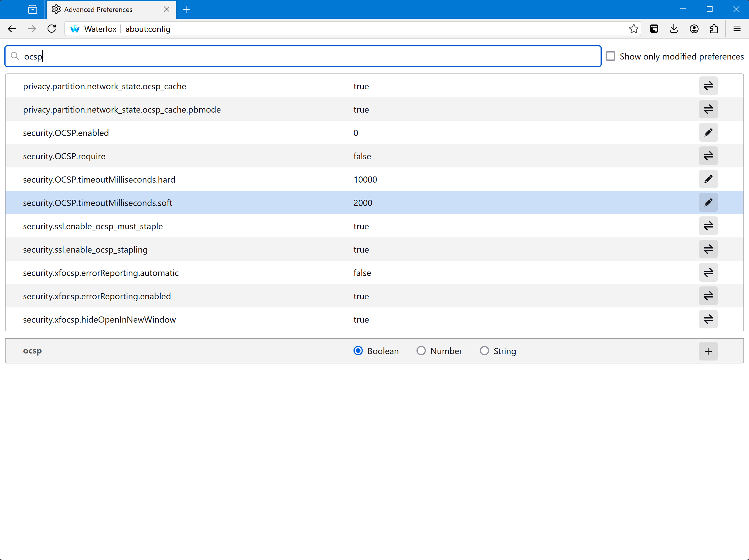This screenshot has height=560, width=749.
Task: Click the security.OCSP.timeoutMilliseconds.soft row
Action: 374,203
